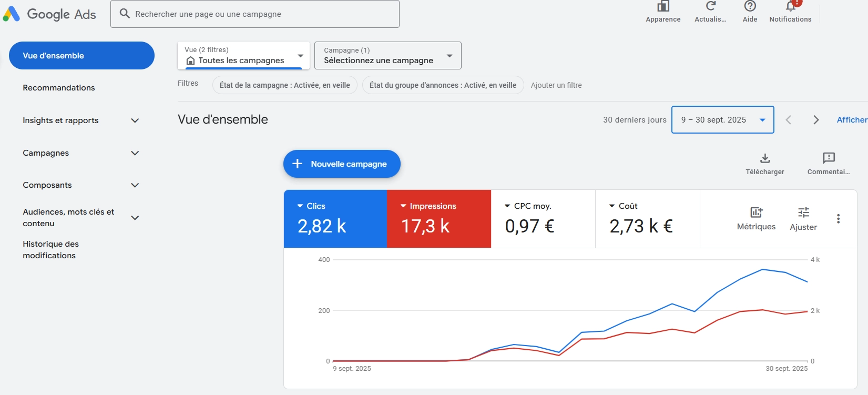868x395 pixels.
Task: Open the Commentaires feedback icon
Action: (x=829, y=158)
